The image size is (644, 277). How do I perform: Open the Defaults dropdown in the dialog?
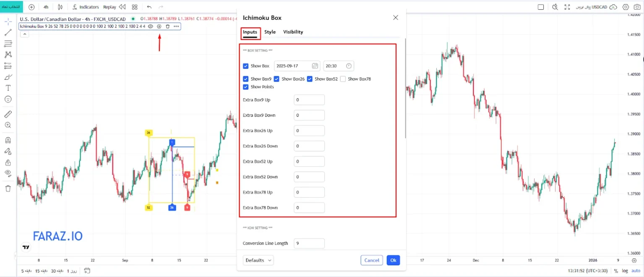[258, 260]
